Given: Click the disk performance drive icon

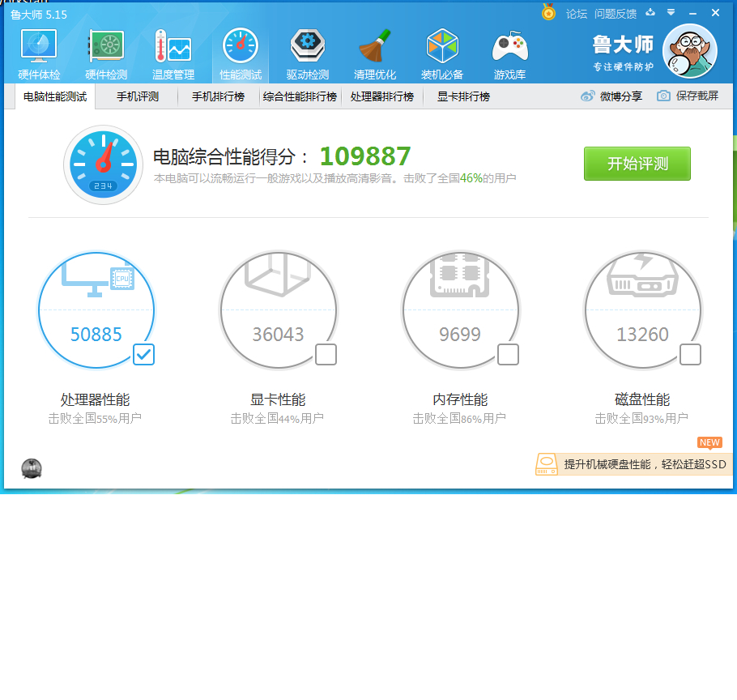Looking at the screenshot, I should point(642,276).
